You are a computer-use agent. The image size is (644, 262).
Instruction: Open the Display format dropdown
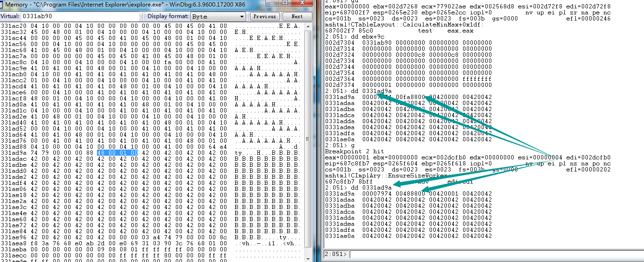pyautogui.click(x=218, y=16)
